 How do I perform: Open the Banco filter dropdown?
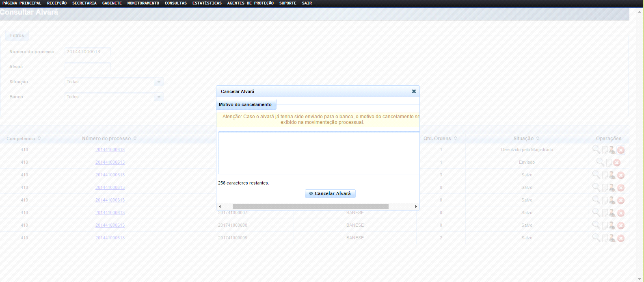tap(159, 97)
